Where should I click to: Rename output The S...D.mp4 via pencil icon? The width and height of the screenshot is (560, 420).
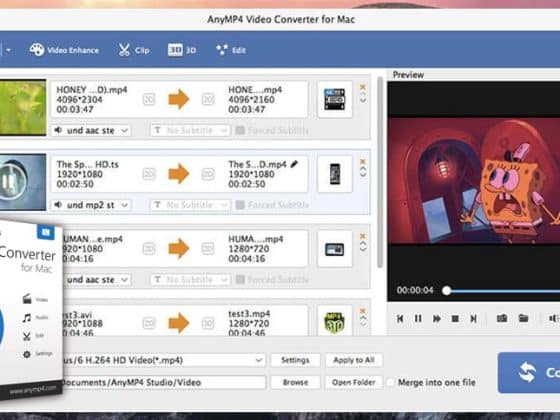coord(294,164)
